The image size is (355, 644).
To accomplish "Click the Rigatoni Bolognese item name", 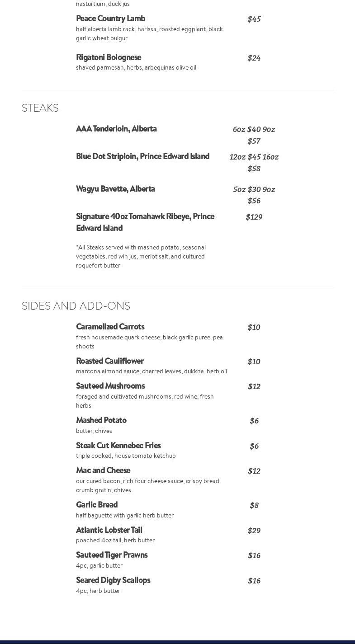I will pos(109,57).
